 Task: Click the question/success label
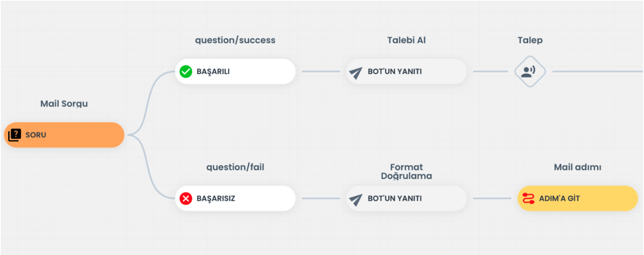click(235, 40)
